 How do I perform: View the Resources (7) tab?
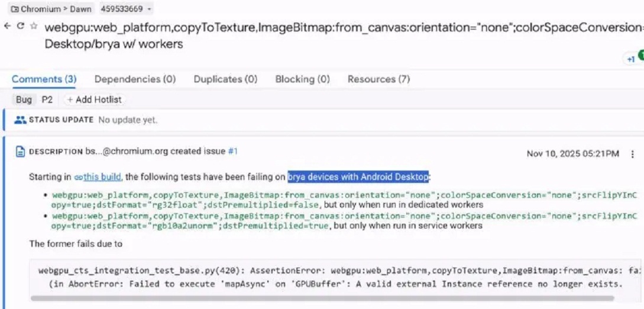[378, 79]
